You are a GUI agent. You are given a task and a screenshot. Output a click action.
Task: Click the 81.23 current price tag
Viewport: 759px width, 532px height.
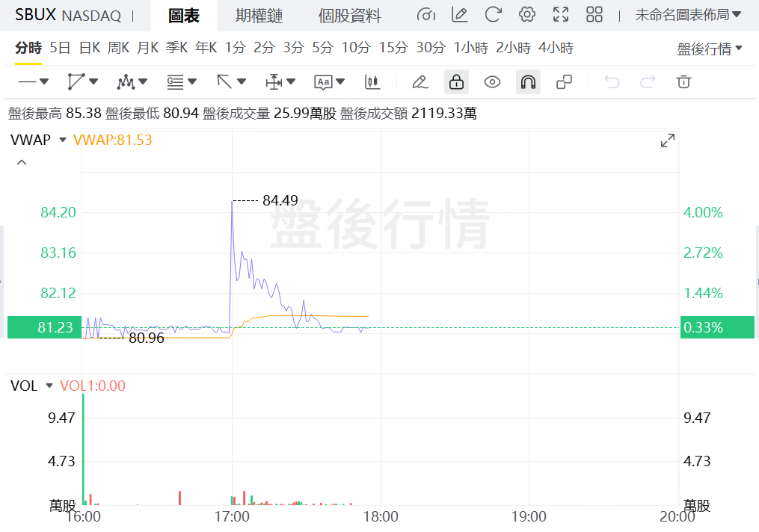45,327
